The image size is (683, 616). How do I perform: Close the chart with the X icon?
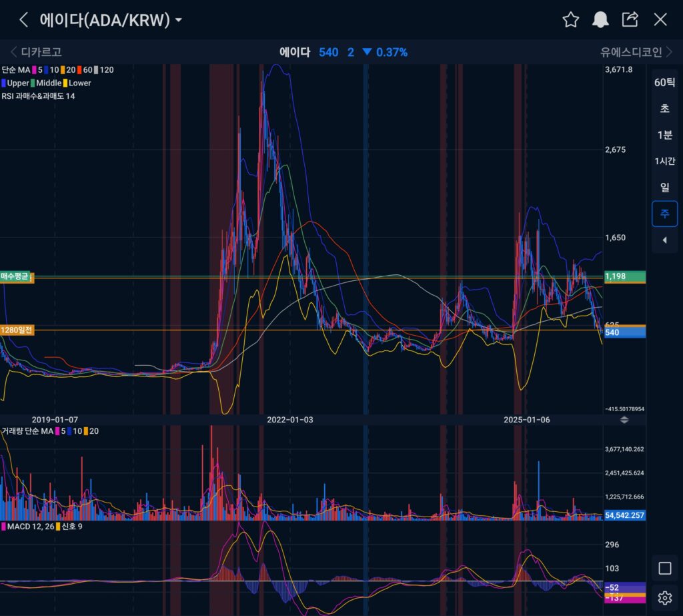point(660,19)
